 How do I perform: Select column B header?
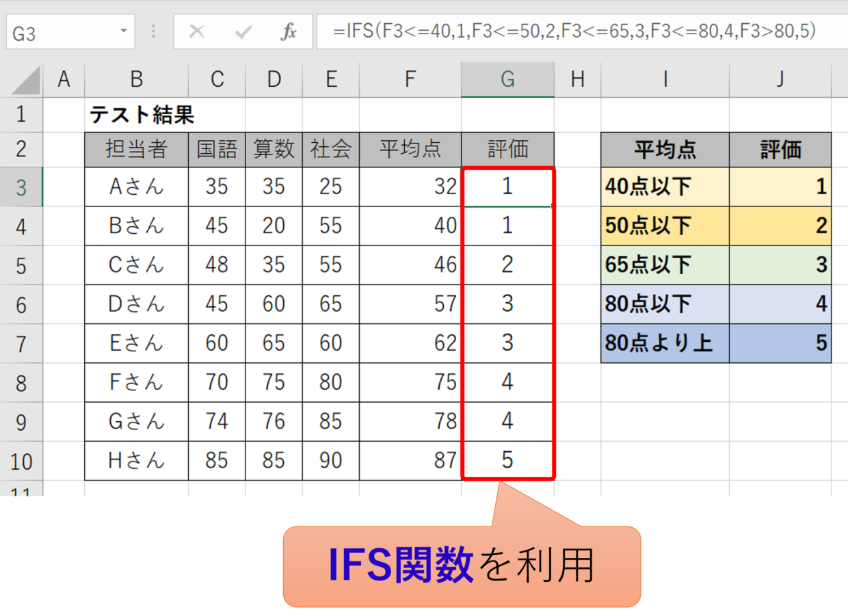pyautogui.click(x=137, y=80)
